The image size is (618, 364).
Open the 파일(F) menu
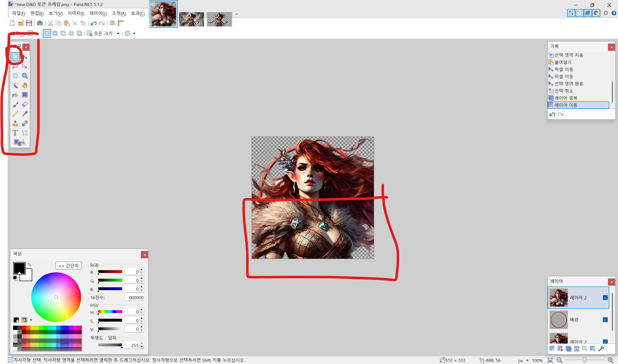[x=19, y=13]
